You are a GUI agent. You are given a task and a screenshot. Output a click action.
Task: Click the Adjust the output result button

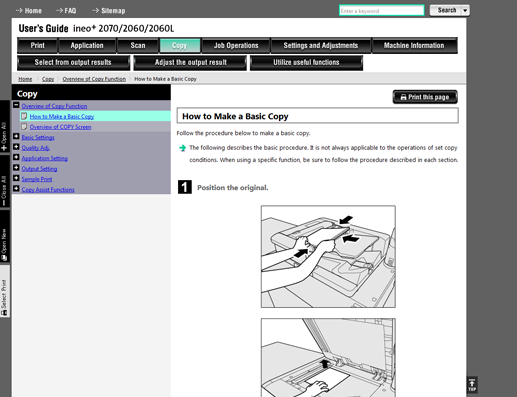[190, 63]
